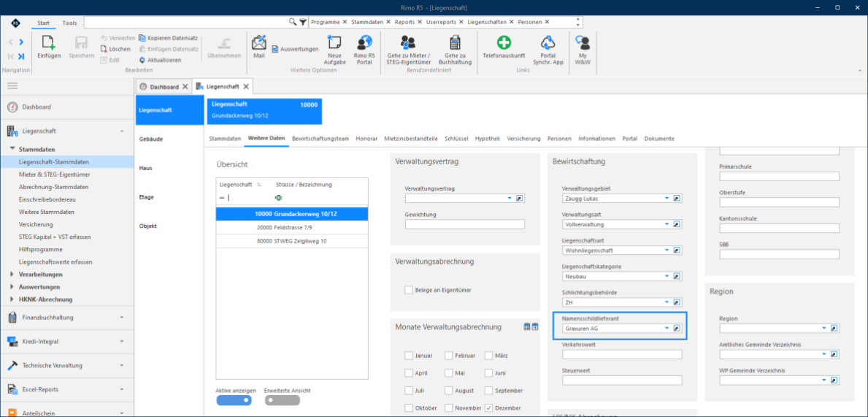Open Region lookup button
The image size is (868, 417).
(834, 329)
